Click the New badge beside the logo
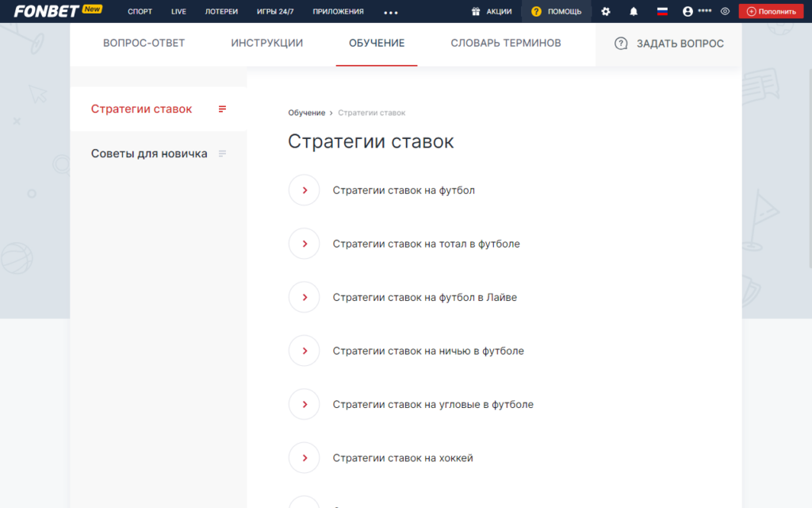The height and width of the screenshot is (508, 812). click(x=92, y=9)
